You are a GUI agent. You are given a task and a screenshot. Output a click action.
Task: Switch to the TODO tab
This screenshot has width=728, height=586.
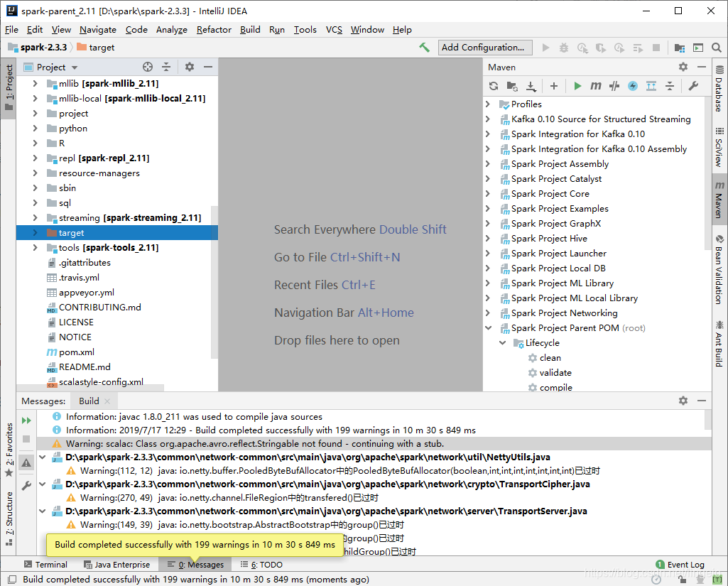click(x=261, y=565)
